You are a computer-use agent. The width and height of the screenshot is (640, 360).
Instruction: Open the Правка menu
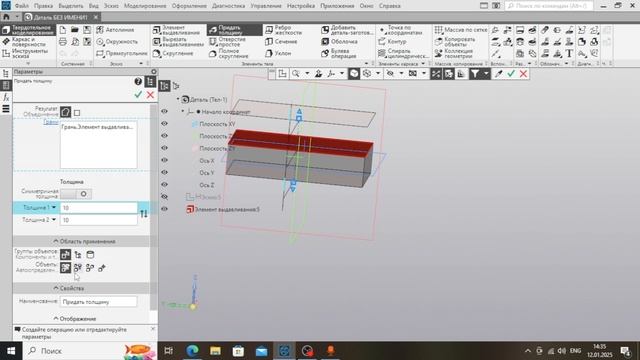tap(43, 6)
